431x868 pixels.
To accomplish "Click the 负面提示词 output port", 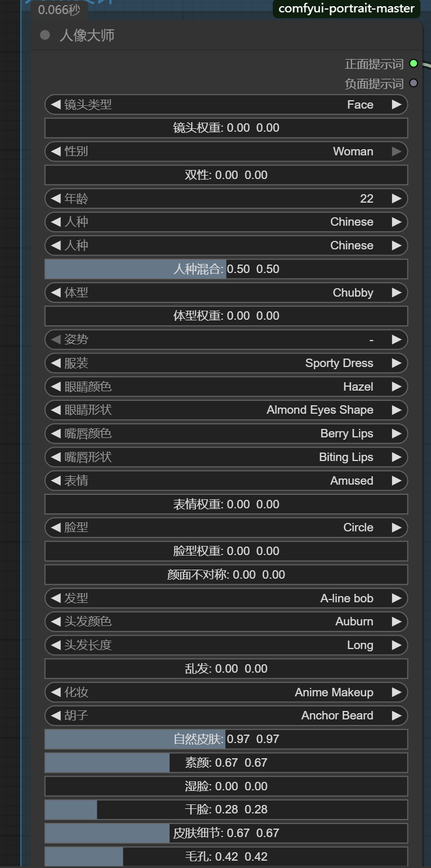I will point(414,83).
